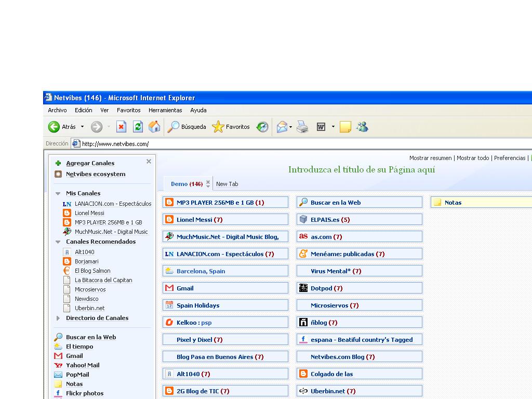Open the Edición menu
The height and width of the screenshot is (399, 532).
coord(84,110)
